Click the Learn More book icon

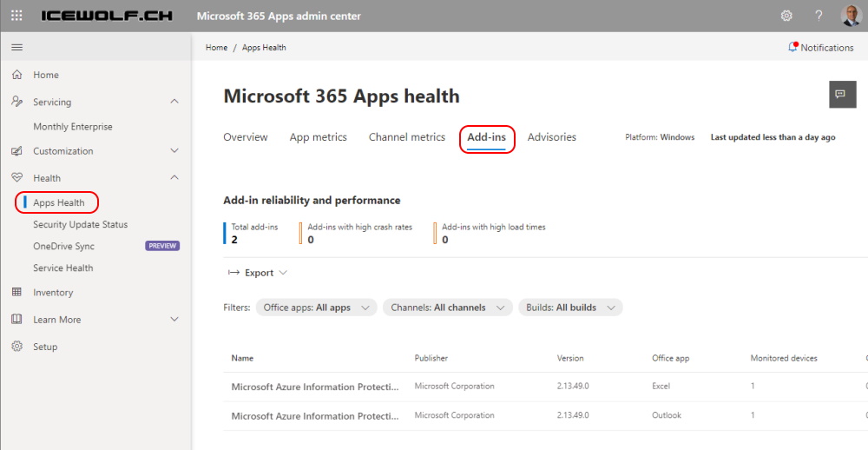(17, 319)
